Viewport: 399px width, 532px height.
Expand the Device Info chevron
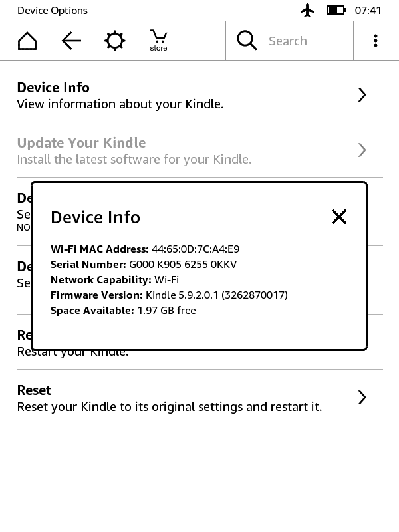[x=362, y=94]
